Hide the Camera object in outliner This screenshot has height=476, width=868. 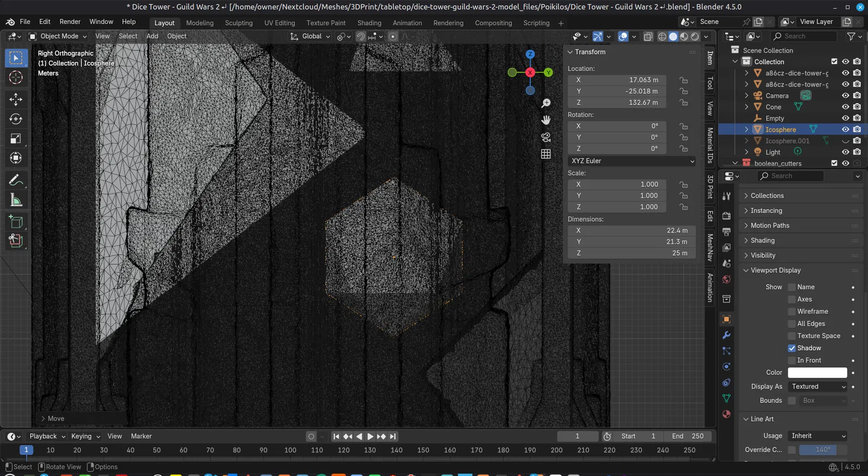[x=845, y=96]
